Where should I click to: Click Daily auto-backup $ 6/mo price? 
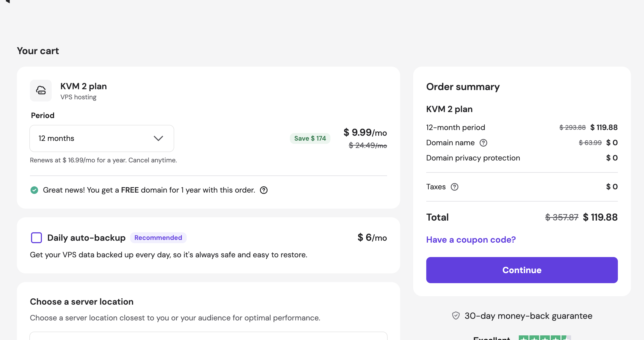click(x=372, y=238)
